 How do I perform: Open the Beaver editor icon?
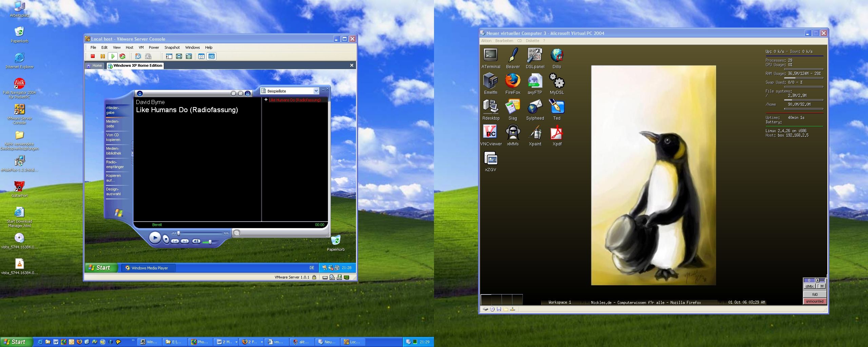click(513, 59)
